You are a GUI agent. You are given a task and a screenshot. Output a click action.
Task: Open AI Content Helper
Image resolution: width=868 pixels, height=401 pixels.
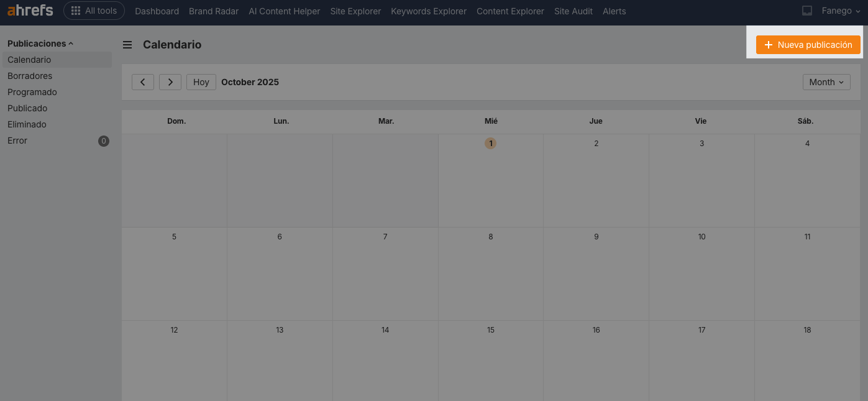tap(285, 11)
